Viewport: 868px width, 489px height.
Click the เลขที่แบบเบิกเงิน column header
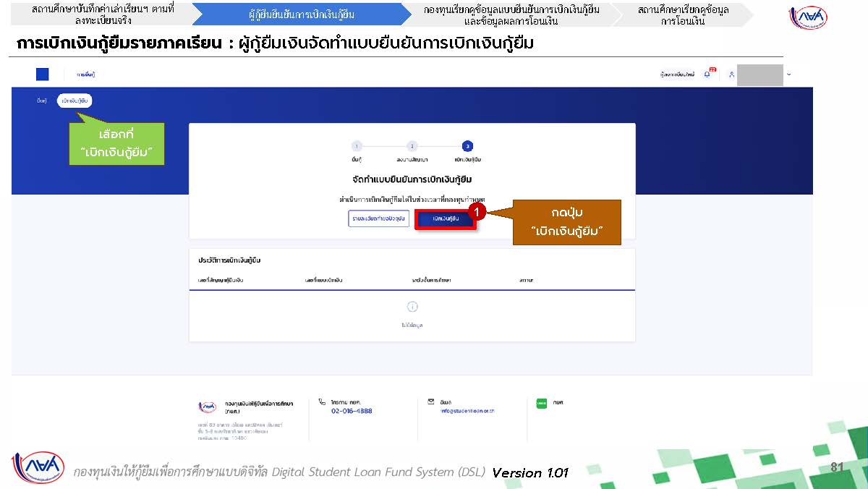coord(324,279)
